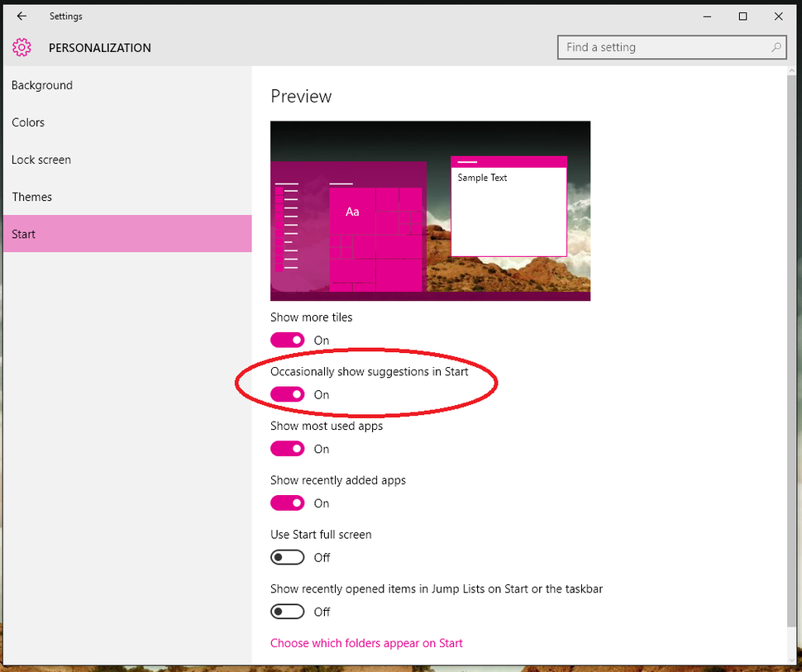This screenshot has height=672, width=802.
Task: Click the Aa tile in the preview
Action: click(x=352, y=212)
